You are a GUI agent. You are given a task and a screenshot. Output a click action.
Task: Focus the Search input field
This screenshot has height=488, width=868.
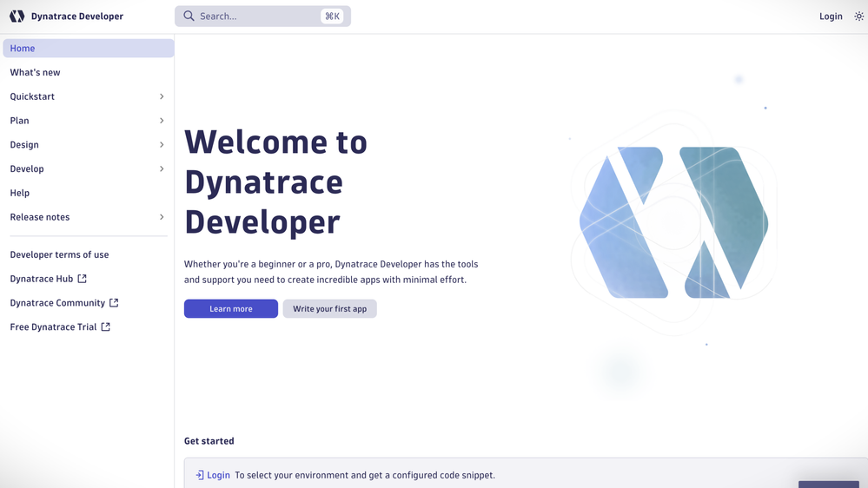(252, 16)
